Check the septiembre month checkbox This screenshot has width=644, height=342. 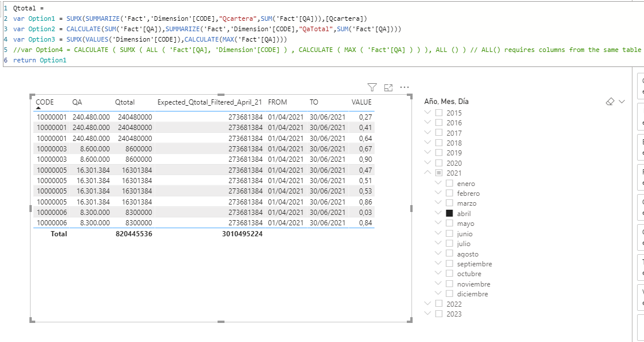click(x=450, y=263)
